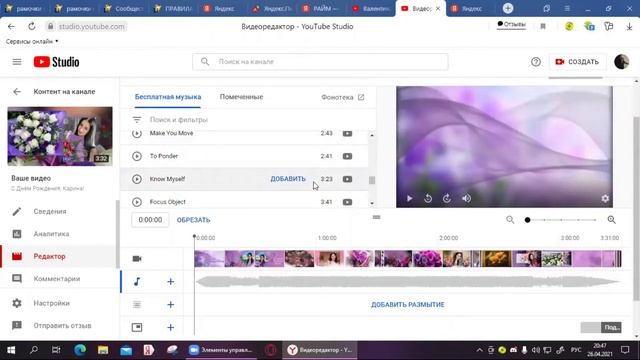Select Редактор in the sidebar
This screenshot has width=640, height=360.
point(49,256)
